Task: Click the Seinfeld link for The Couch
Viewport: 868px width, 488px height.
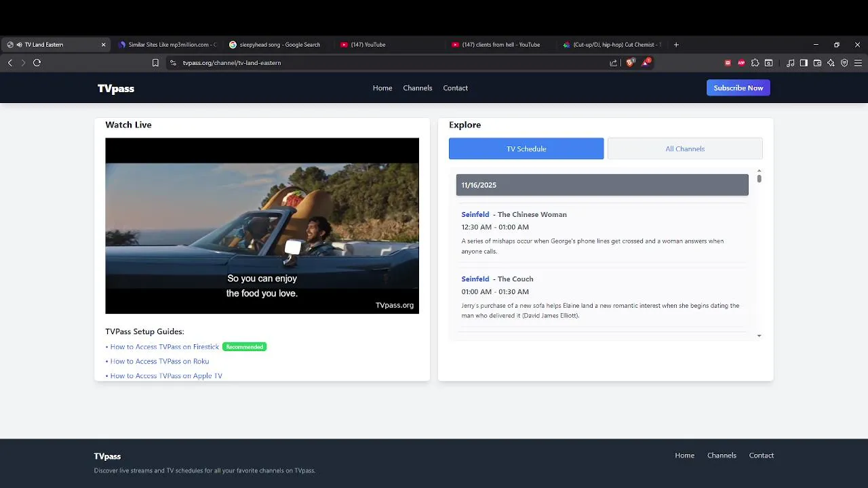Action: 475,279
